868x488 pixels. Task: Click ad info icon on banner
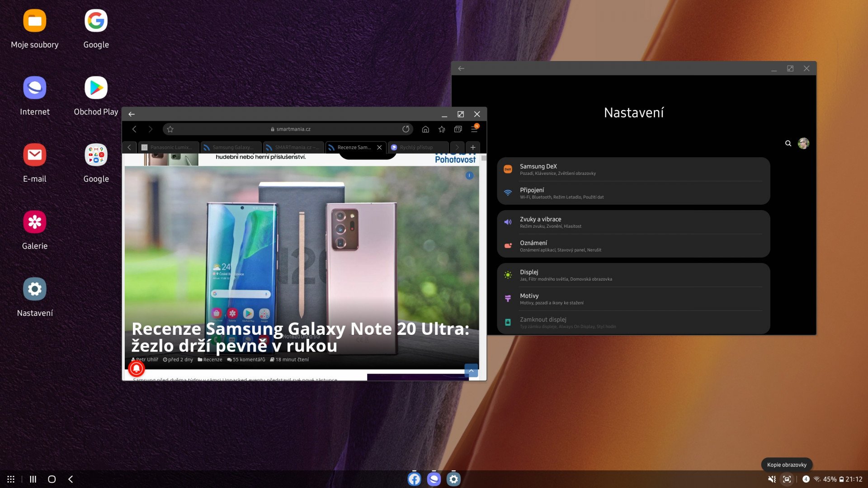click(x=469, y=175)
